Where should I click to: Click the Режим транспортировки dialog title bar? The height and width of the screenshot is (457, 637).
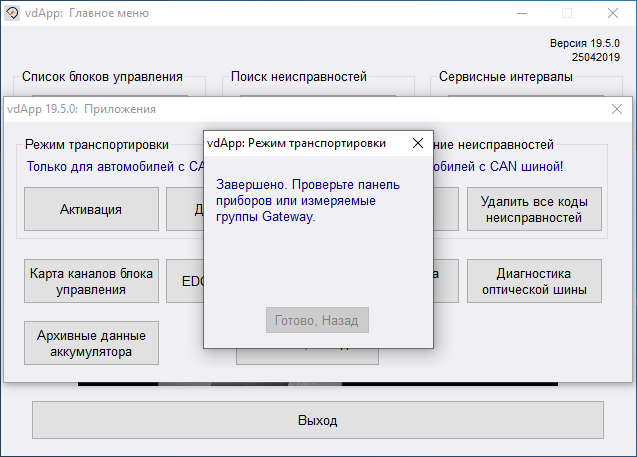[300, 143]
